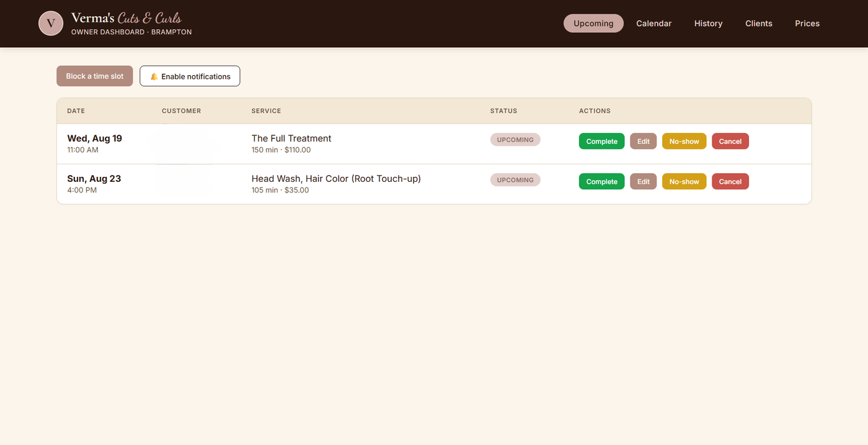The image size is (868, 445).
Task: Mark Sun Aug 23 appointment Complete
Action: (x=601, y=182)
